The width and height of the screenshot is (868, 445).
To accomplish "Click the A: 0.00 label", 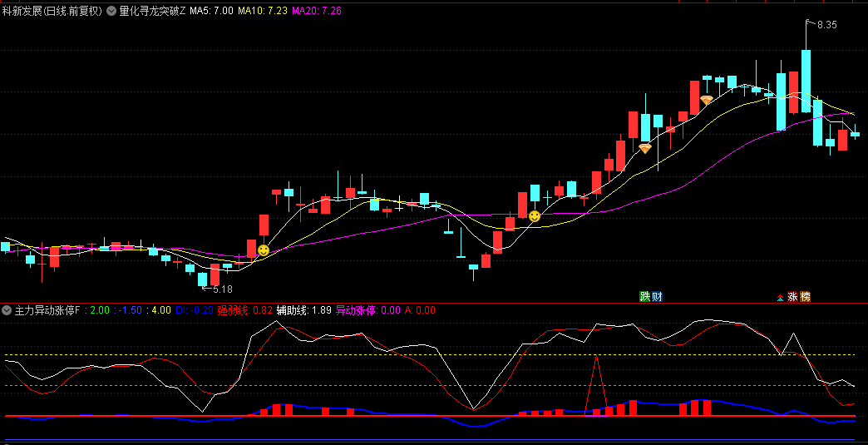I will click(420, 310).
